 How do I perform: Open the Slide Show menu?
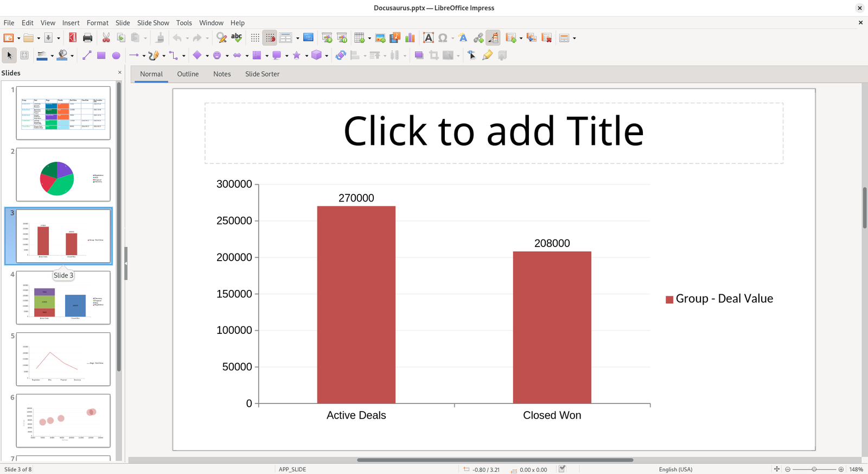153,23
